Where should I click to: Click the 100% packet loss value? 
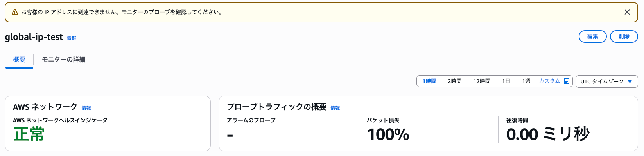388,134
